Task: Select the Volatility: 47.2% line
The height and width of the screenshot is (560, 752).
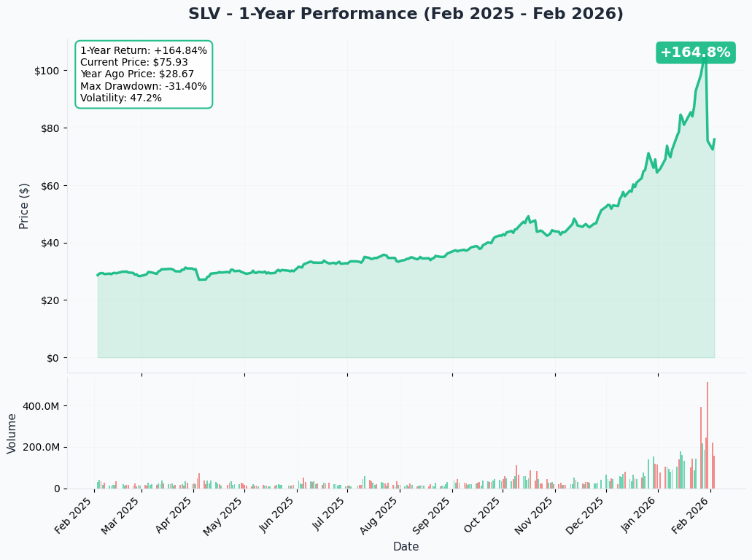Action: 121,98
